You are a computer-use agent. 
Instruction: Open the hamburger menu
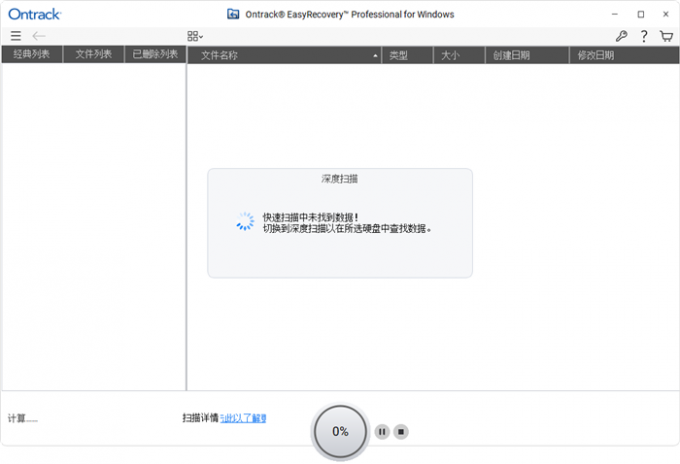tap(16, 36)
